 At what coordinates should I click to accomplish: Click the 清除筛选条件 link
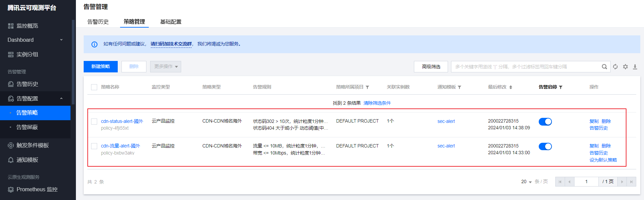377,103
